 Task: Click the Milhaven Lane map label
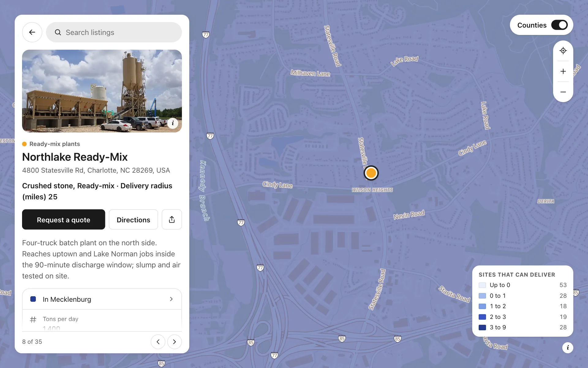(x=310, y=73)
